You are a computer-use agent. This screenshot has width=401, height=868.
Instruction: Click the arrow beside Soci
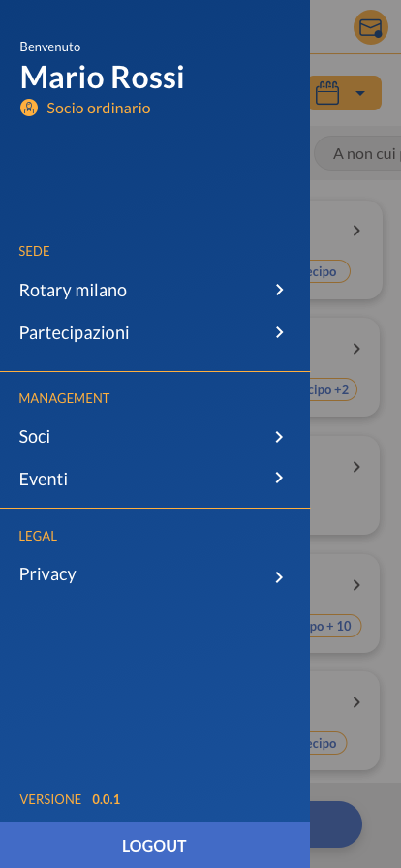(280, 437)
